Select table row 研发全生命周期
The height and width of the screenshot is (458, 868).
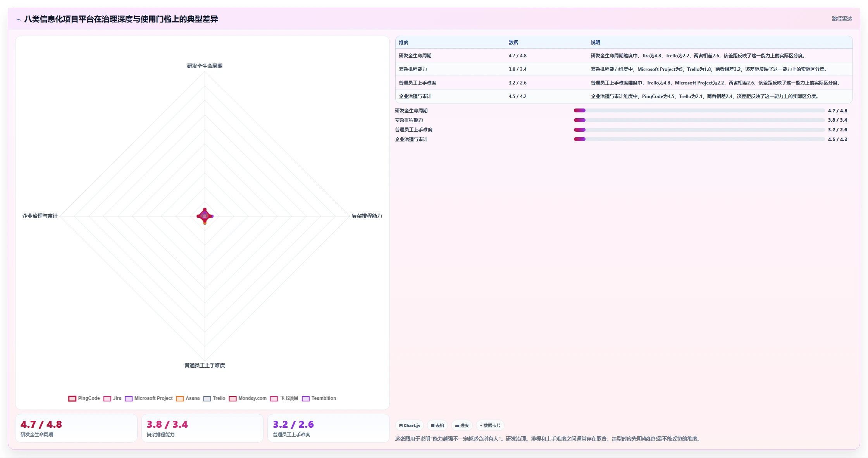(624, 56)
